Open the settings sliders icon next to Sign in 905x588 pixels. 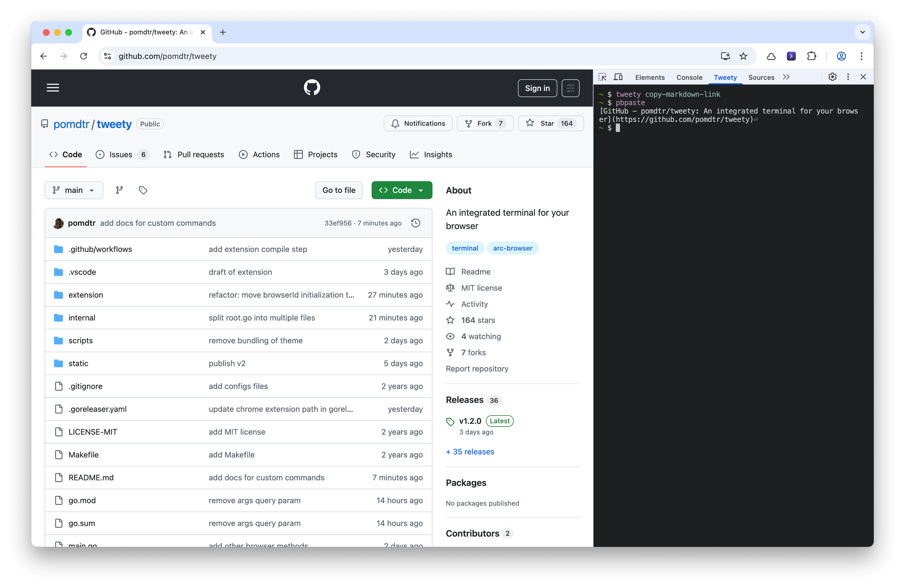click(570, 88)
